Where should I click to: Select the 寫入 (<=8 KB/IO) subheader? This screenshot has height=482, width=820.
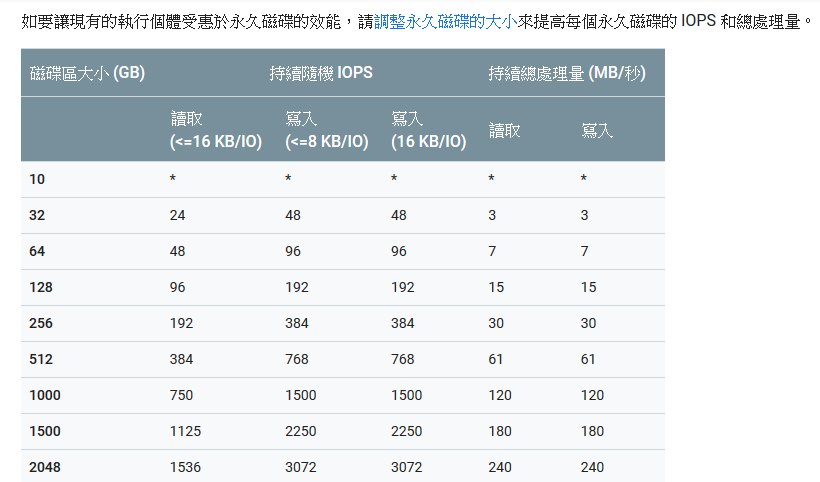pyautogui.click(x=326, y=130)
